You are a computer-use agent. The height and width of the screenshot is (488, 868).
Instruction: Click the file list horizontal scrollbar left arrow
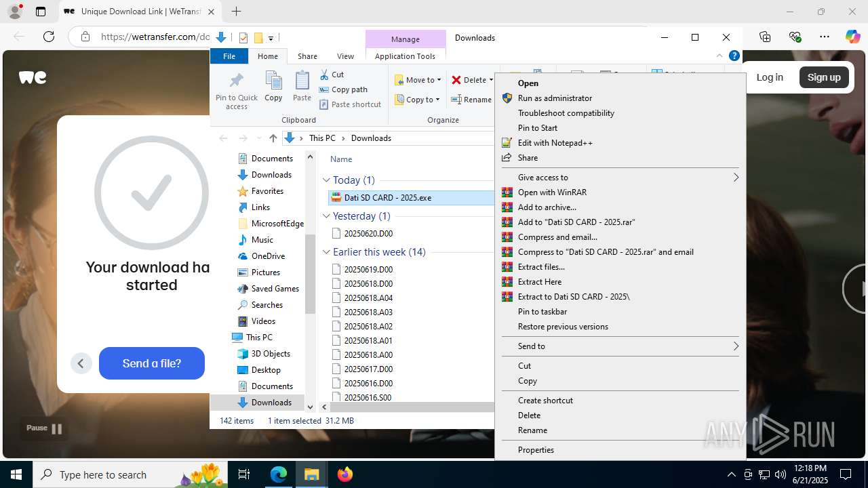point(324,407)
